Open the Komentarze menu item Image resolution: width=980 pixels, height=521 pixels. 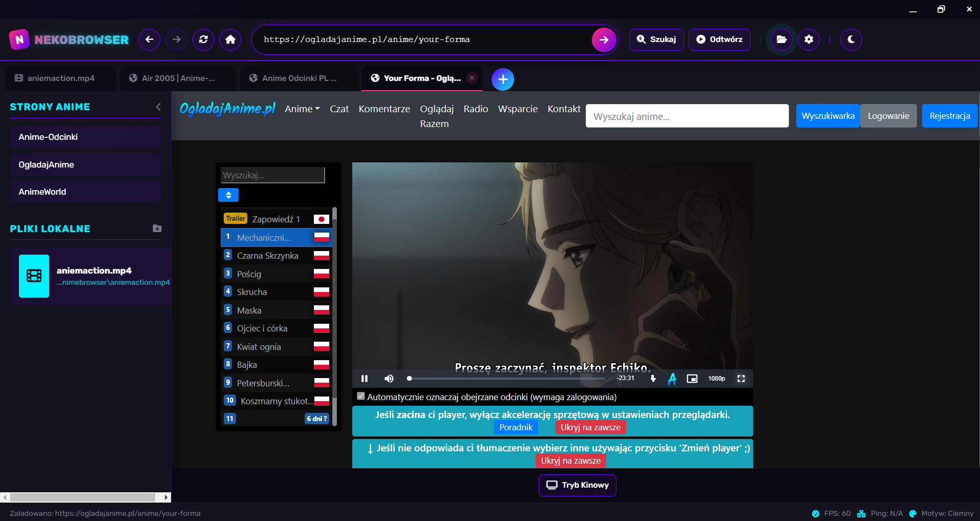385,109
